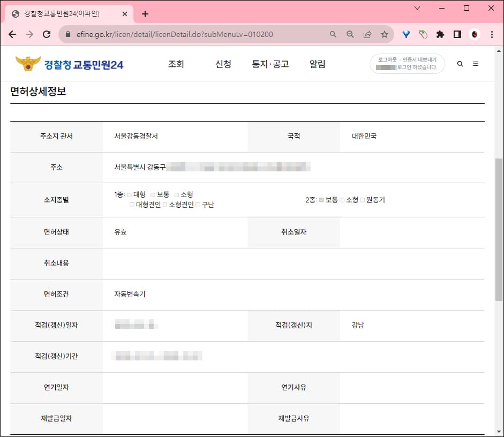504x437 pixels.
Task: Open the browser profile avatar
Action: (475, 33)
